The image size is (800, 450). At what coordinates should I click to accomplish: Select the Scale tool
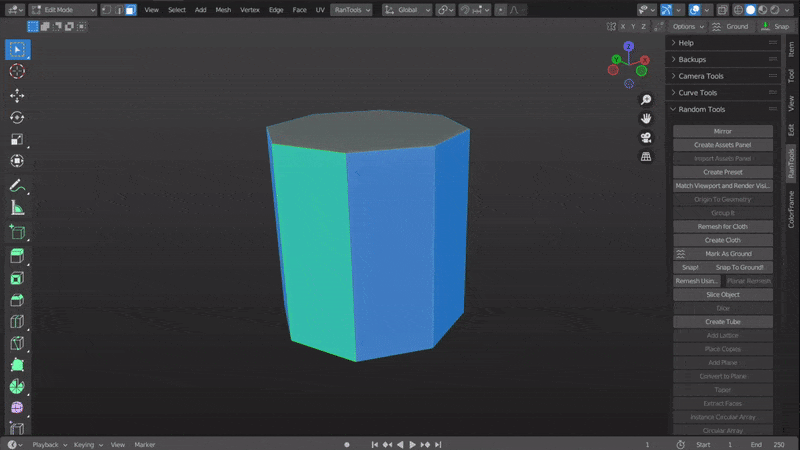17,139
